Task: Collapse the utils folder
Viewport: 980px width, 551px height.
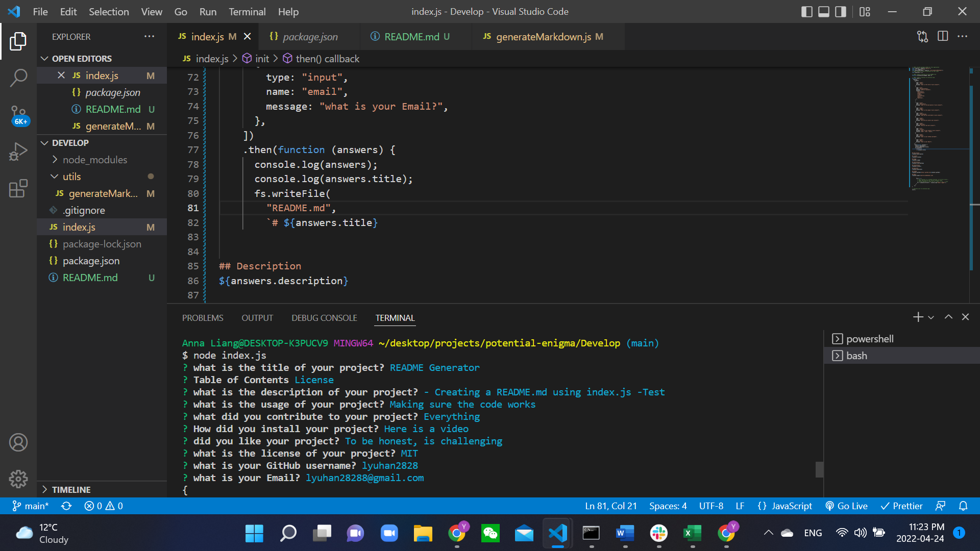Action: point(72,177)
